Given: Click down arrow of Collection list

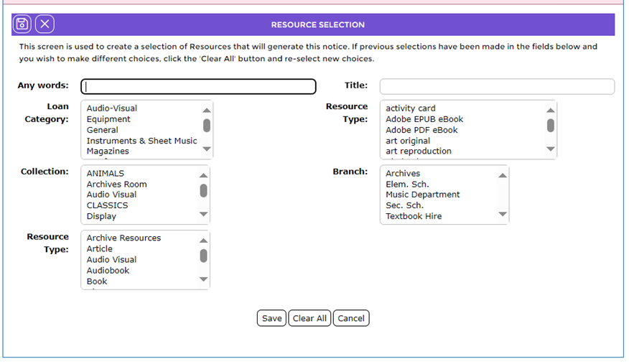Looking at the screenshot, I should pos(203,214).
